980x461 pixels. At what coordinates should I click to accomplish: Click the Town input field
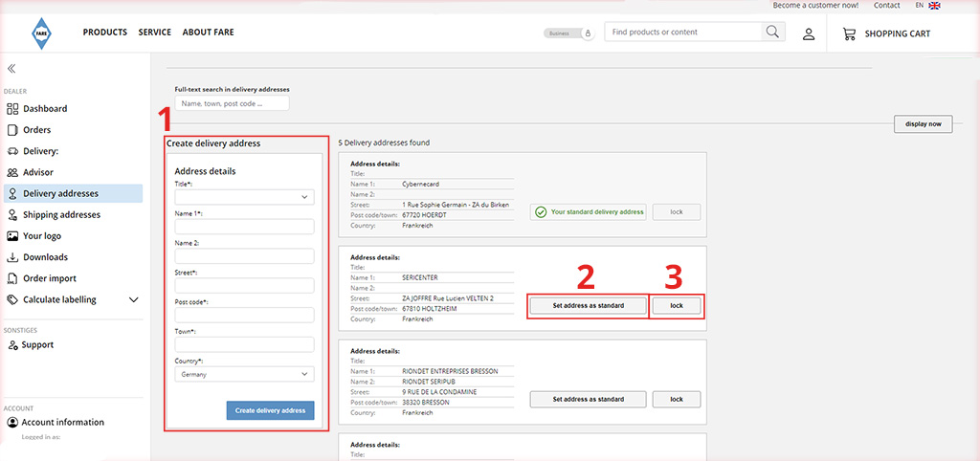[x=244, y=344]
